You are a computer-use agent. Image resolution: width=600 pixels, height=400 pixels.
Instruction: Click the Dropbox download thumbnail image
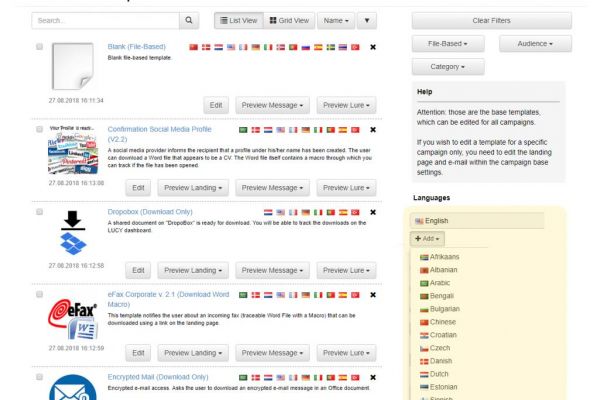[x=73, y=232]
